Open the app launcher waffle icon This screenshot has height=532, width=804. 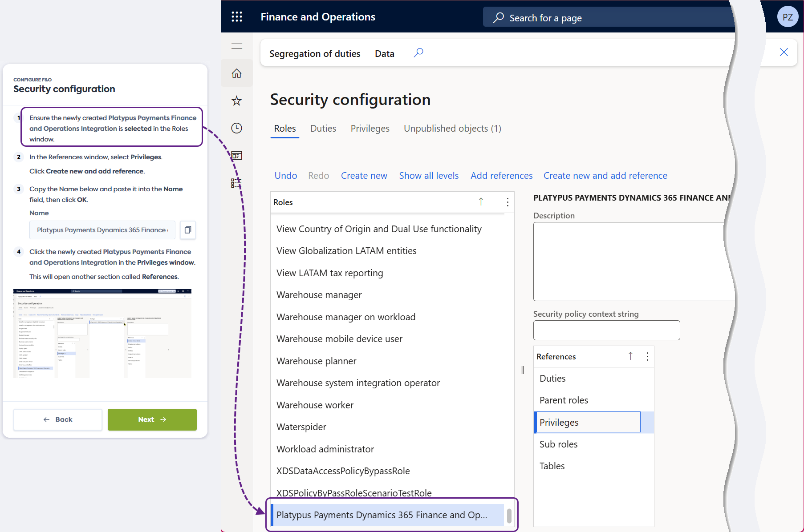point(237,17)
